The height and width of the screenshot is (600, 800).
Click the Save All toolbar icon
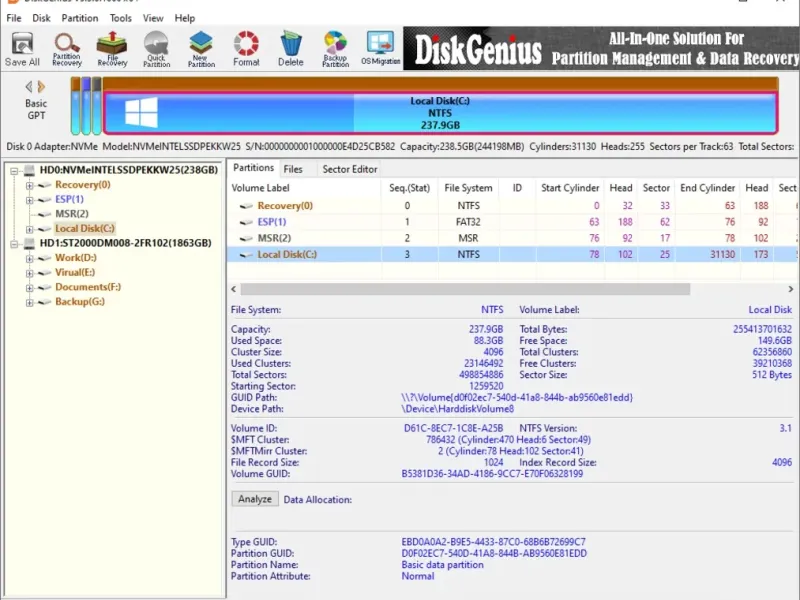pos(22,48)
